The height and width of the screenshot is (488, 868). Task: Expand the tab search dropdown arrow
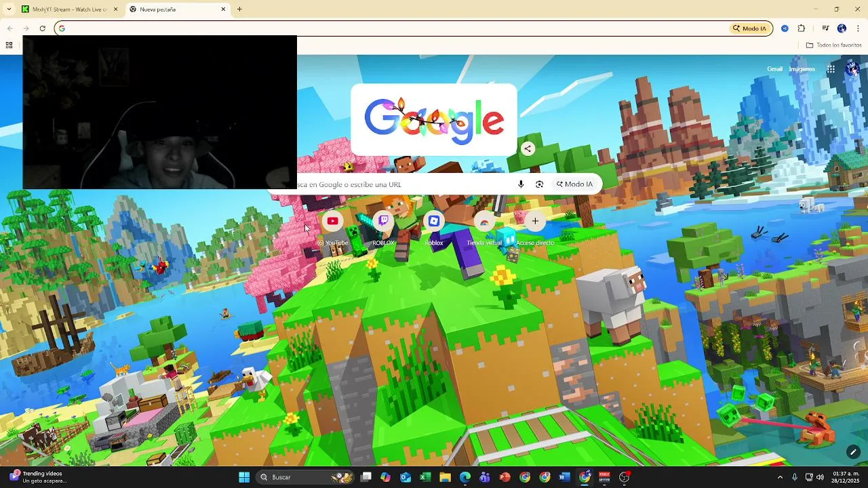tap(9, 9)
